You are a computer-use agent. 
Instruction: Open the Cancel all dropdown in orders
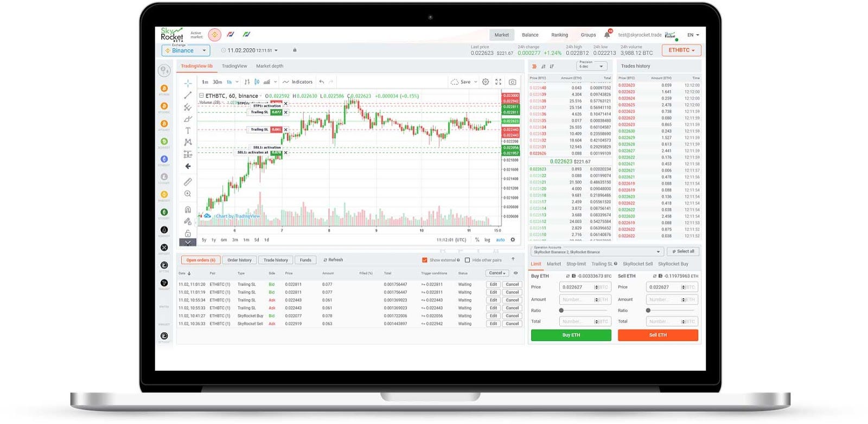click(497, 273)
